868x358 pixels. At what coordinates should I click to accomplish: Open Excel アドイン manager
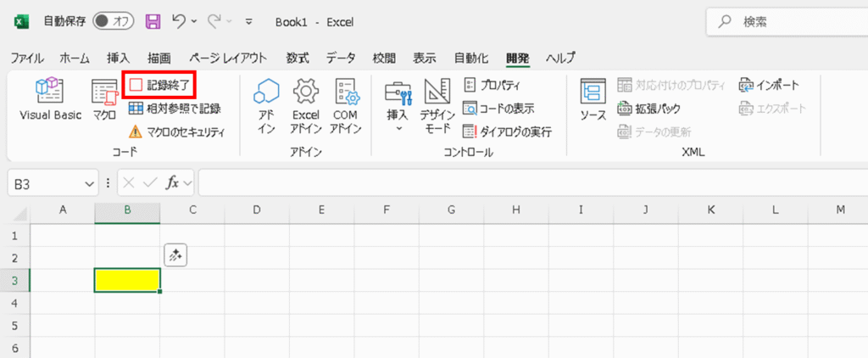[306, 105]
